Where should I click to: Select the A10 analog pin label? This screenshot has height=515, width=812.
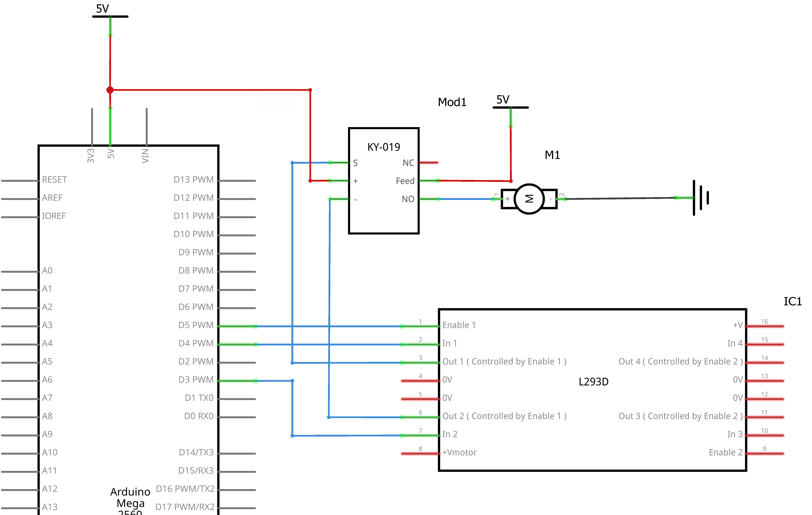tap(50, 453)
